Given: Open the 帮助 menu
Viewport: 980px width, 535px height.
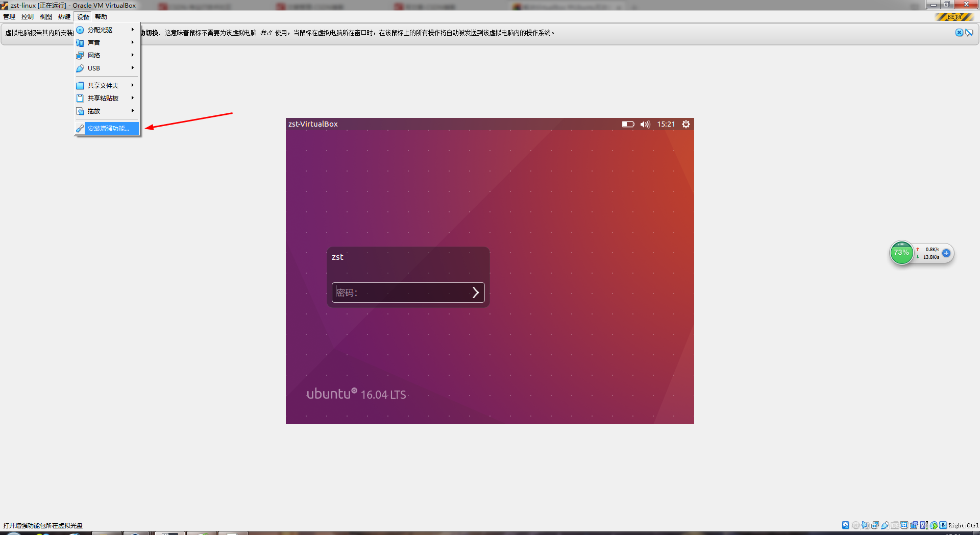Looking at the screenshot, I should [x=101, y=17].
